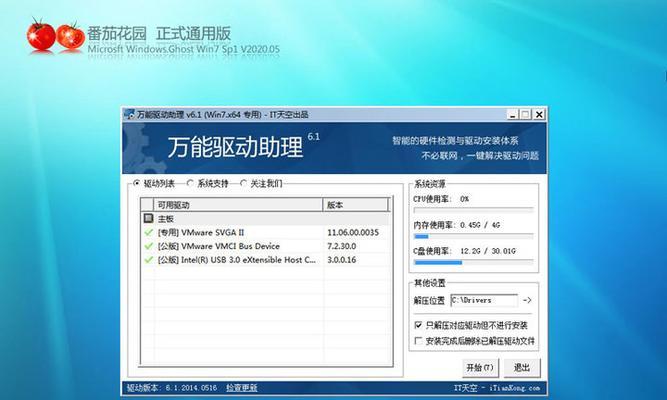Image resolution: width=667 pixels, height=400 pixels.
Task: Toggle 只解压对应驱动但不进行安装 checkbox
Action: [x=418, y=325]
